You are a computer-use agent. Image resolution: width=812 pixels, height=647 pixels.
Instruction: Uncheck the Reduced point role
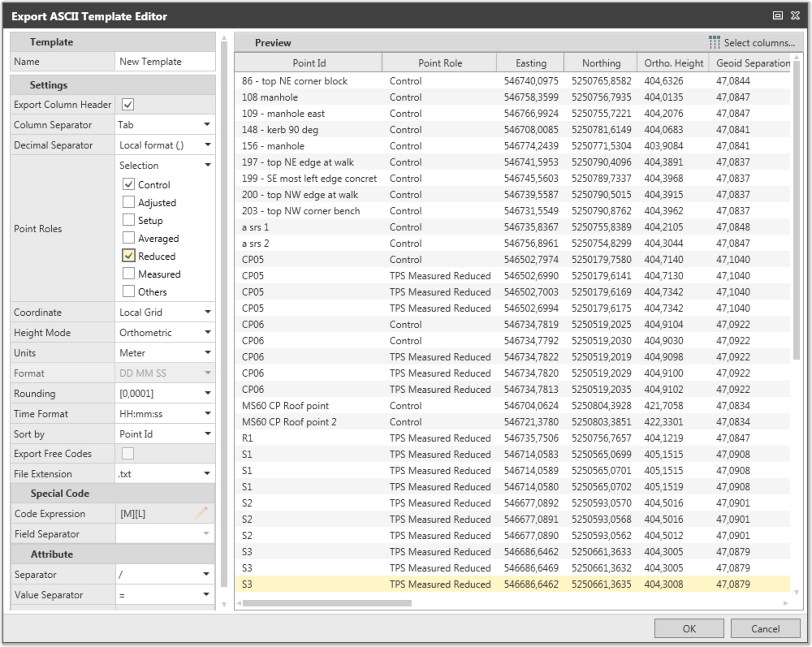pos(128,256)
